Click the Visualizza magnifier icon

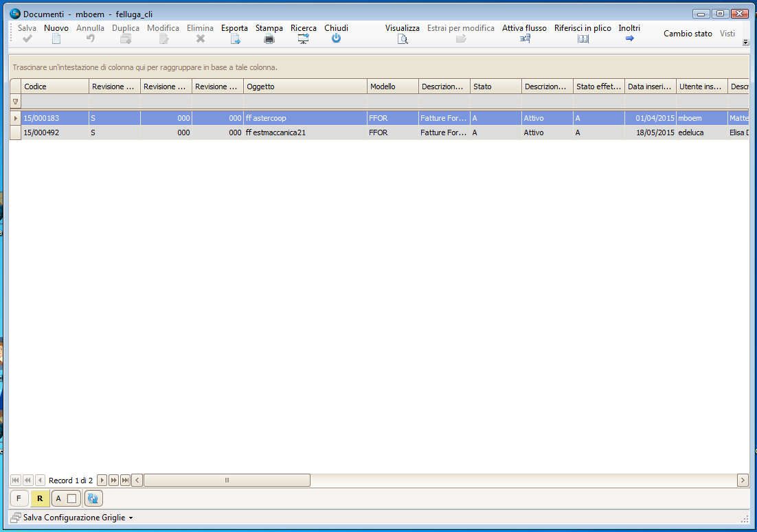403,39
